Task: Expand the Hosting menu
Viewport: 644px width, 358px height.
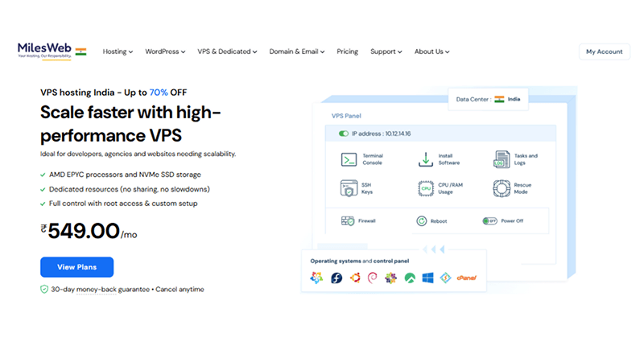Action: pos(118,51)
